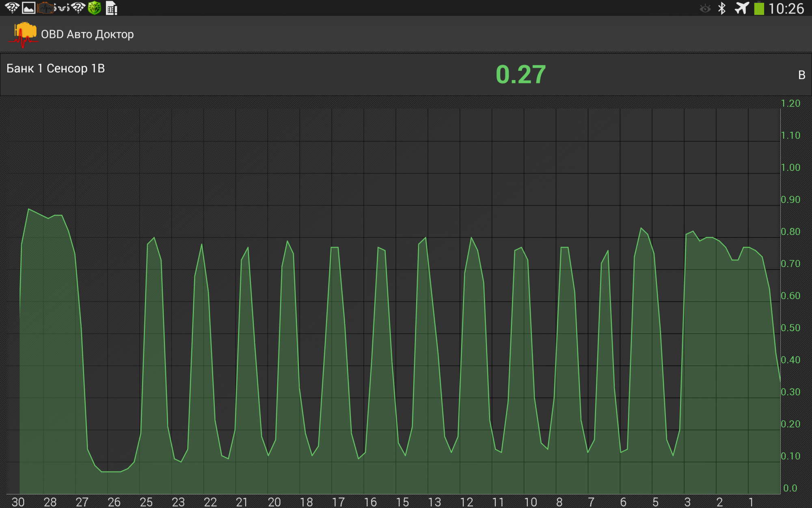Tap the Банк 1 Сенсор 1В label
Image resolution: width=812 pixels, height=508 pixels.
click(56, 68)
